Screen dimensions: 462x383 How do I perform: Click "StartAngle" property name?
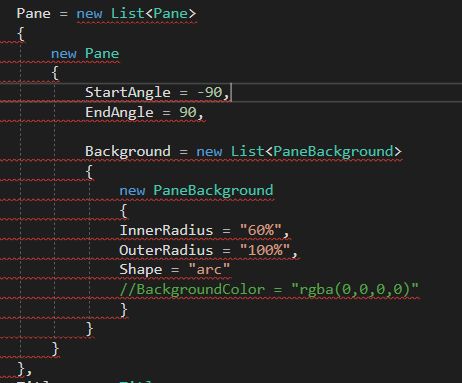(x=128, y=92)
